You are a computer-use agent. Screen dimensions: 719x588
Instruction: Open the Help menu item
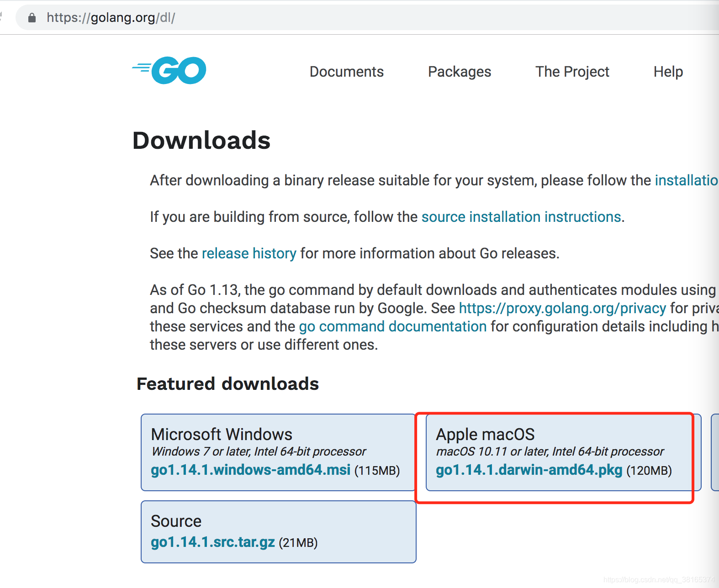point(668,72)
